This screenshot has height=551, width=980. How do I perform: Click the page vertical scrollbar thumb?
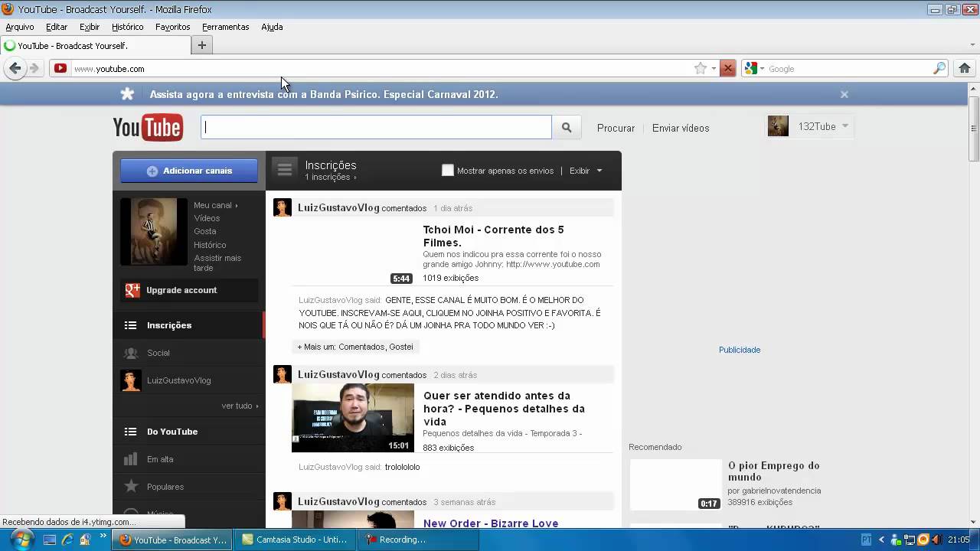tap(974, 129)
